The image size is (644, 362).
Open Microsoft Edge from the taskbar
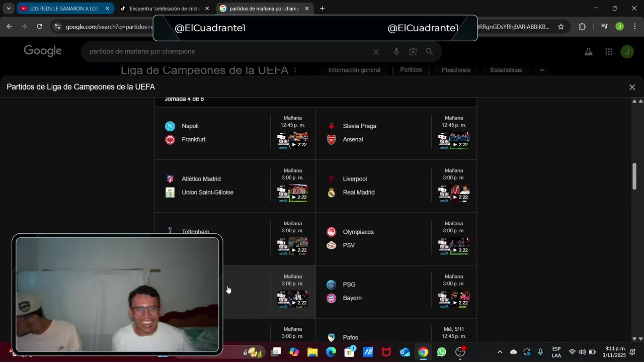331,352
